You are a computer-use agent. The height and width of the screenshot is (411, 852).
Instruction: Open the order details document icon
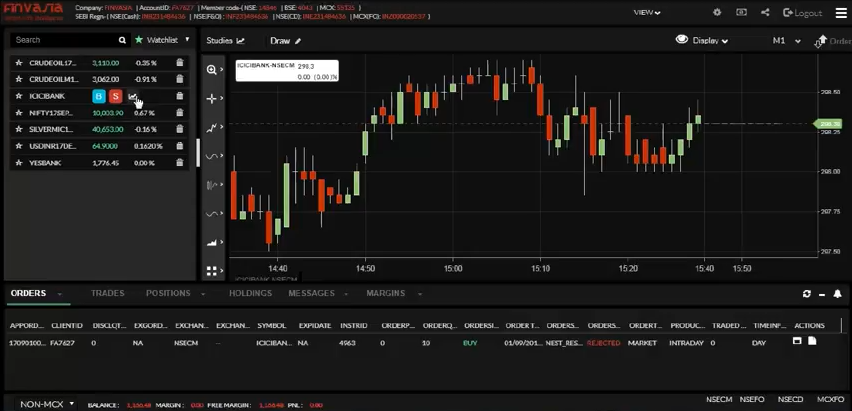(x=812, y=341)
